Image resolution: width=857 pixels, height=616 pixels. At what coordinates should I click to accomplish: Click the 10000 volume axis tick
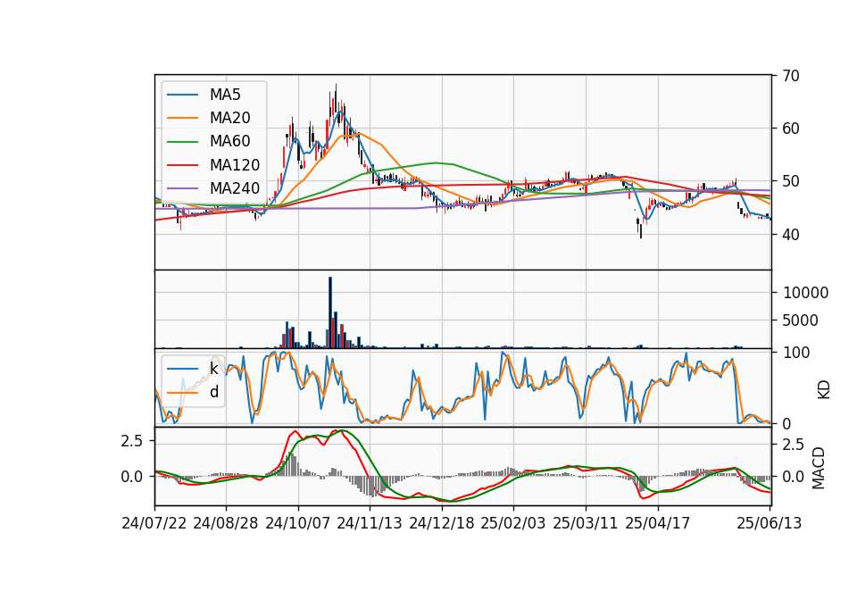tap(805, 293)
